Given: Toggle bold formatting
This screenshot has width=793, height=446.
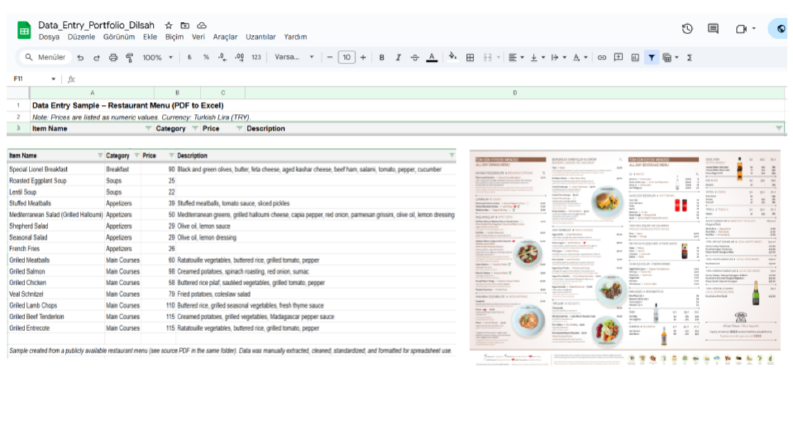Looking at the screenshot, I should pos(382,58).
